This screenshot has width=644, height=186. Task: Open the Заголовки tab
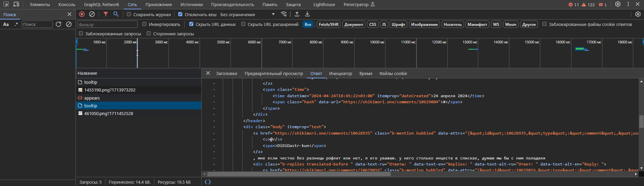pyautogui.click(x=227, y=73)
